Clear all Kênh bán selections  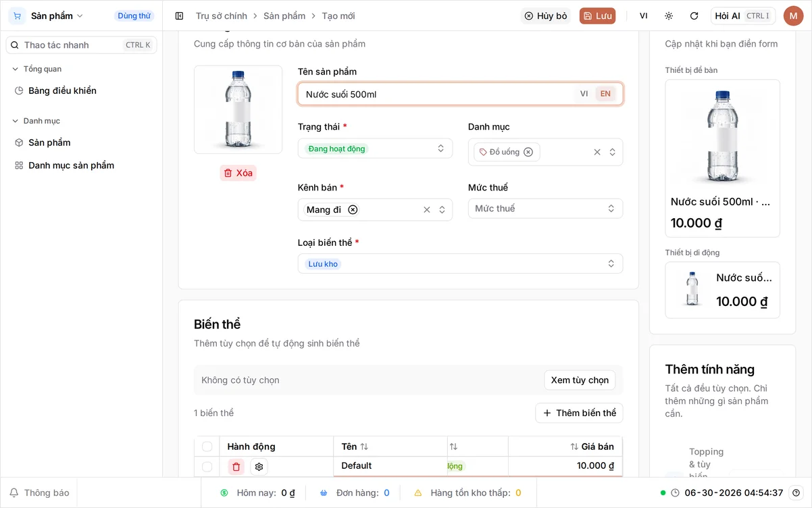pos(427,209)
